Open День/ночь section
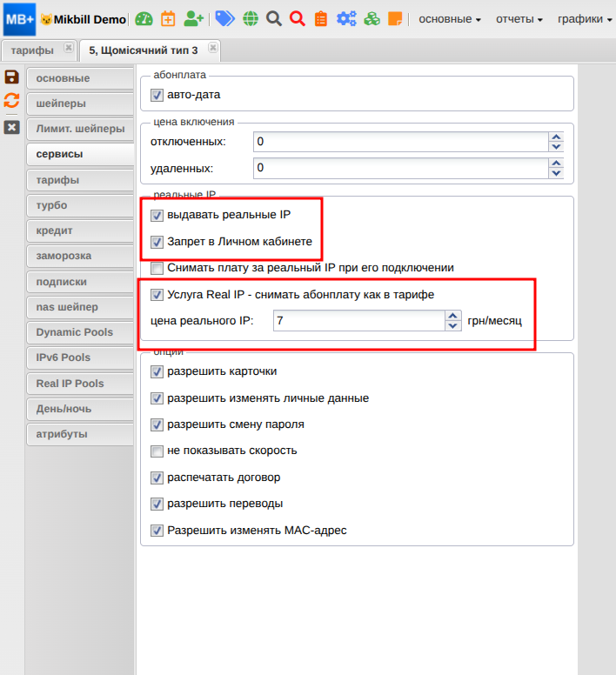Viewport: 616px width, 675px height. click(80, 409)
